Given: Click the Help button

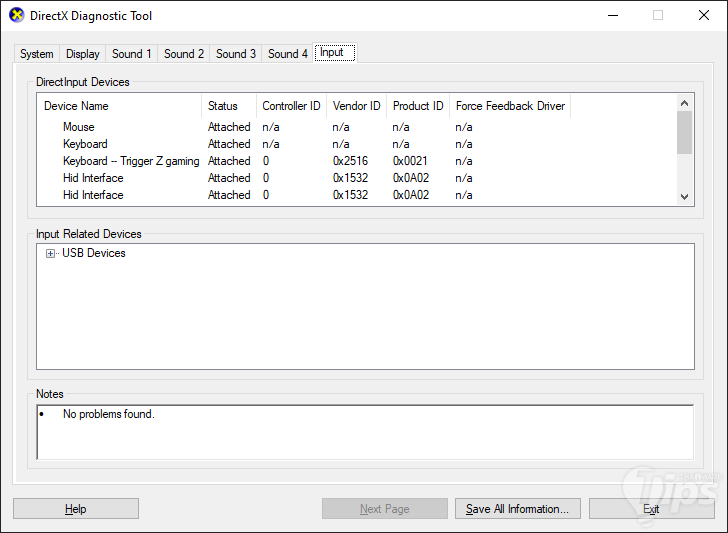Looking at the screenshot, I should pyautogui.click(x=76, y=509).
